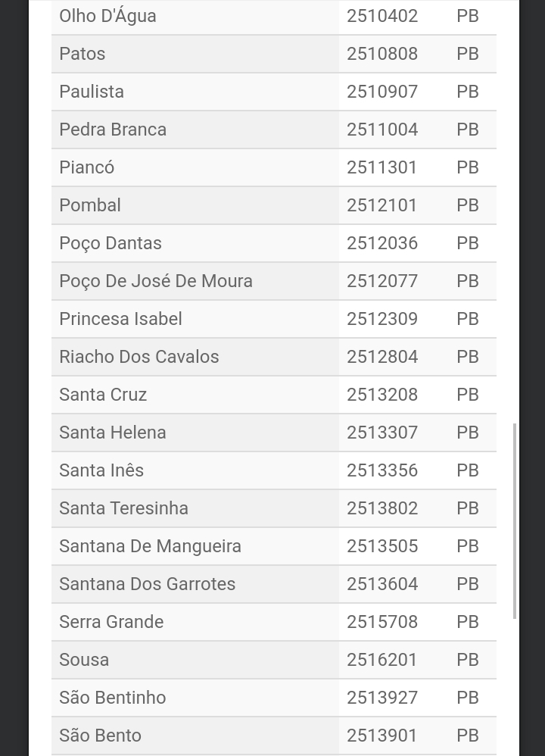The width and height of the screenshot is (545, 756).
Task: Select Santana De Mangueira row
Action: click(274, 546)
